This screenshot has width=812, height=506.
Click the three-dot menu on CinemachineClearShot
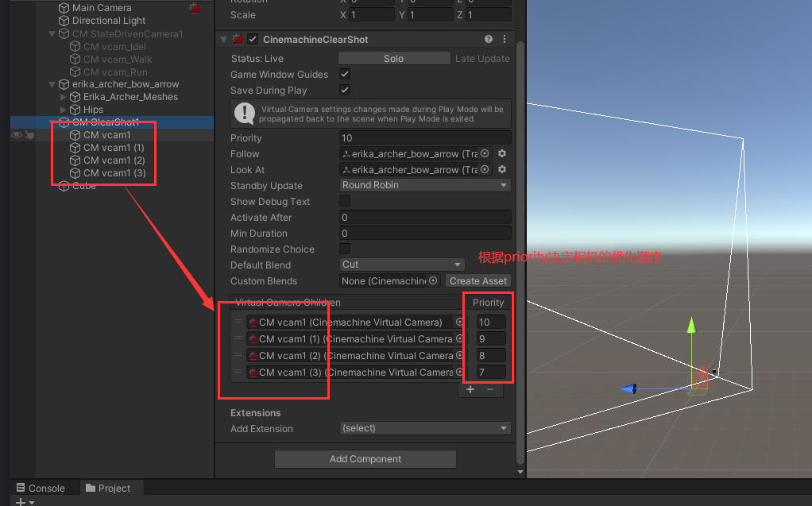click(503, 39)
